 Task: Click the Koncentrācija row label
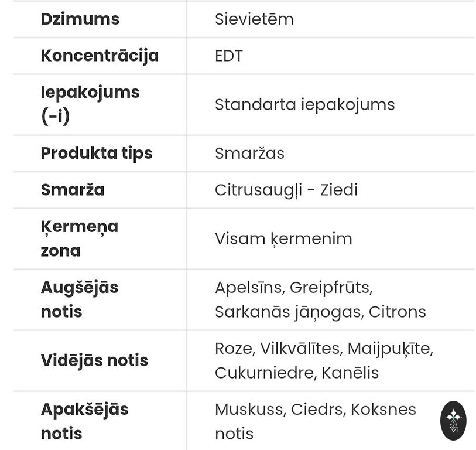100,56
